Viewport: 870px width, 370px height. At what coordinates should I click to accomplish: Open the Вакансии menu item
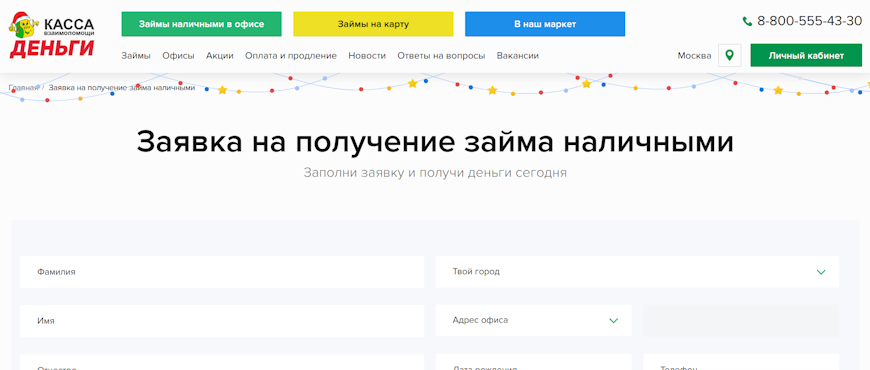pyautogui.click(x=518, y=55)
